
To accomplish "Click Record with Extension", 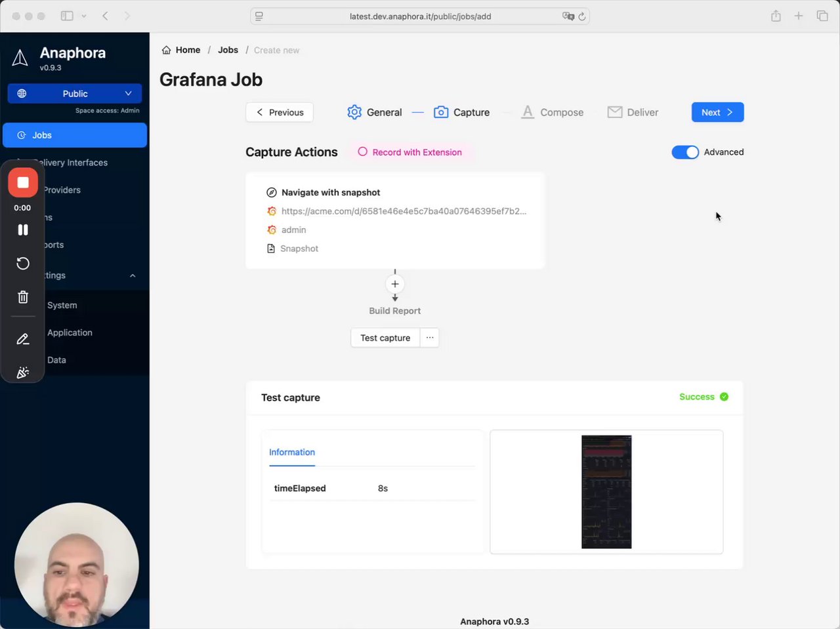I will point(409,152).
